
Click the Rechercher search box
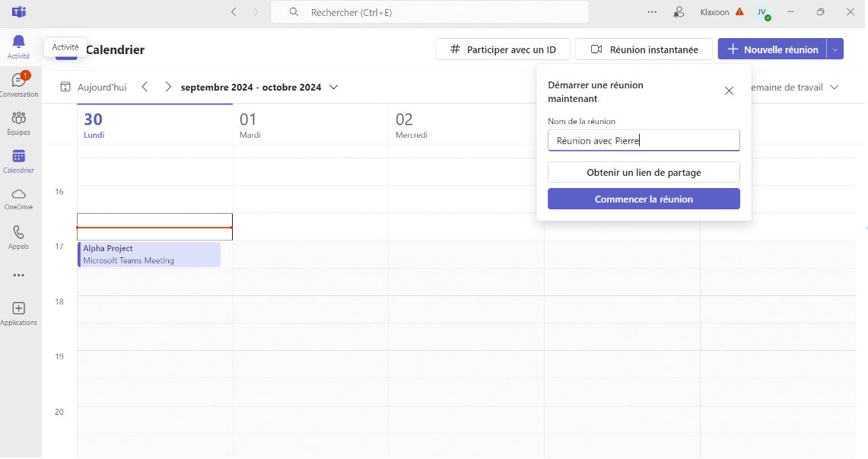pyautogui.click(x=430, y=12)
